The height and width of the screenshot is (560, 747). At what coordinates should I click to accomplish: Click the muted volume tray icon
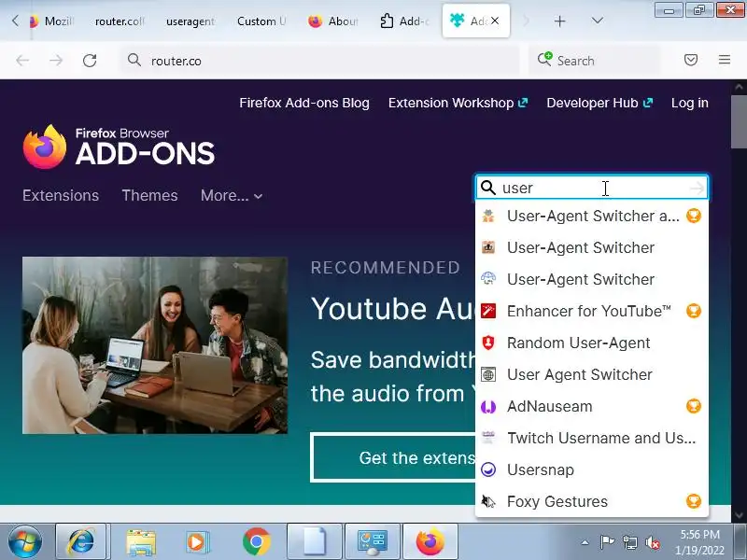652,542
